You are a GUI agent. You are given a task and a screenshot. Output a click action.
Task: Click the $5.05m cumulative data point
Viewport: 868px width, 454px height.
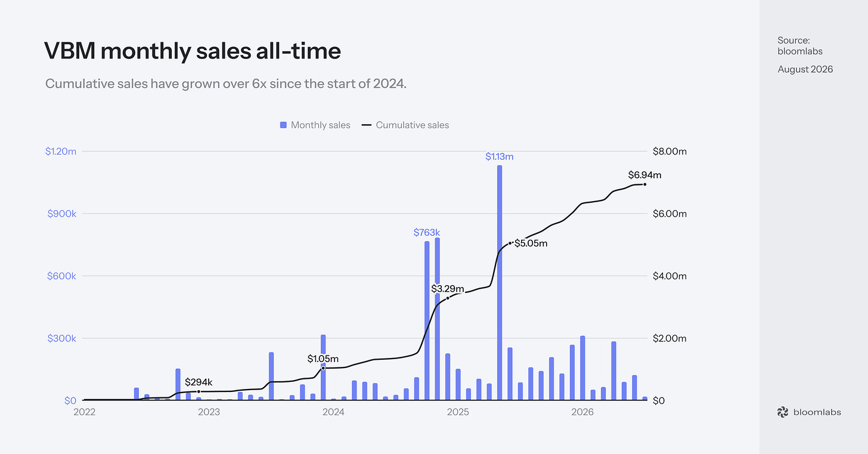click(x=511, y=243)
